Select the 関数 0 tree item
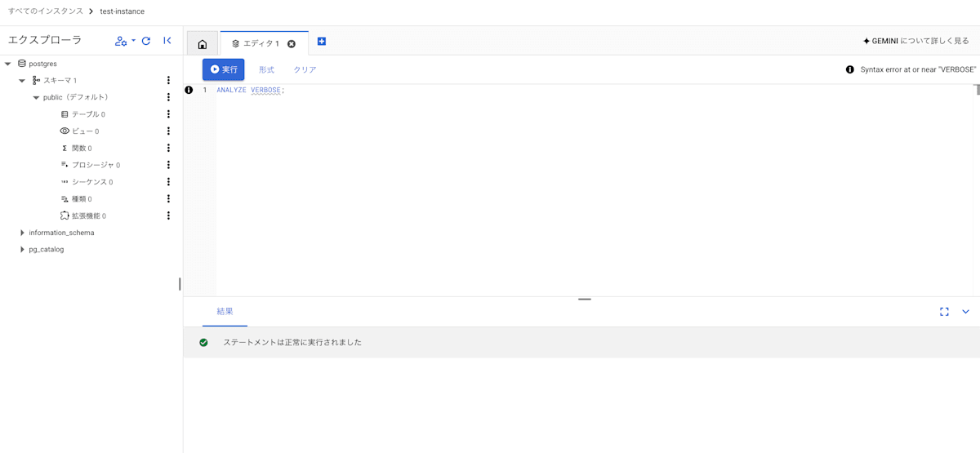The image size is (980, 453). (x=76, y=149)
